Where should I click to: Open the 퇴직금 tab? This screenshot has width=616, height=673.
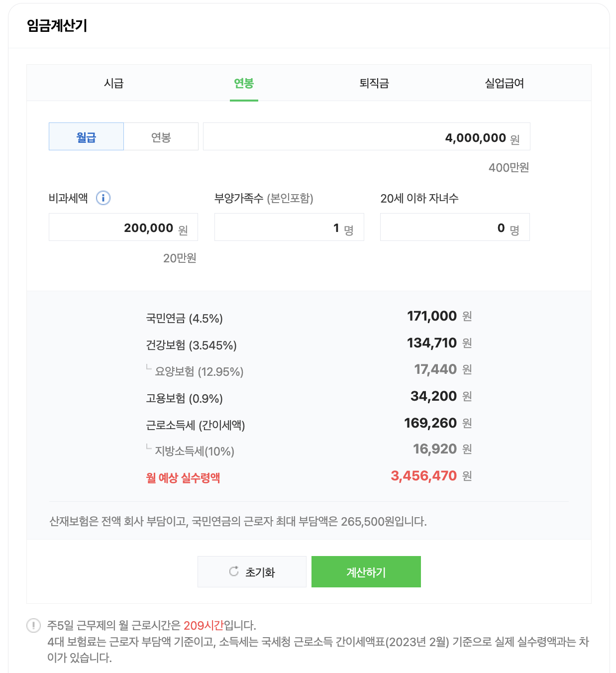[374, 83]
